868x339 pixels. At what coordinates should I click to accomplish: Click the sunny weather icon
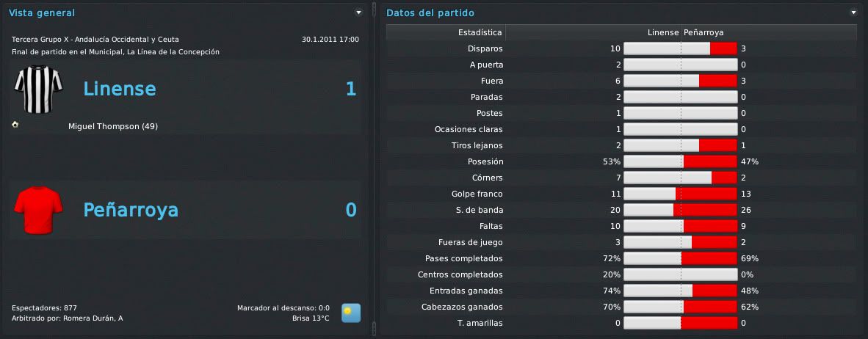point(351,313)
